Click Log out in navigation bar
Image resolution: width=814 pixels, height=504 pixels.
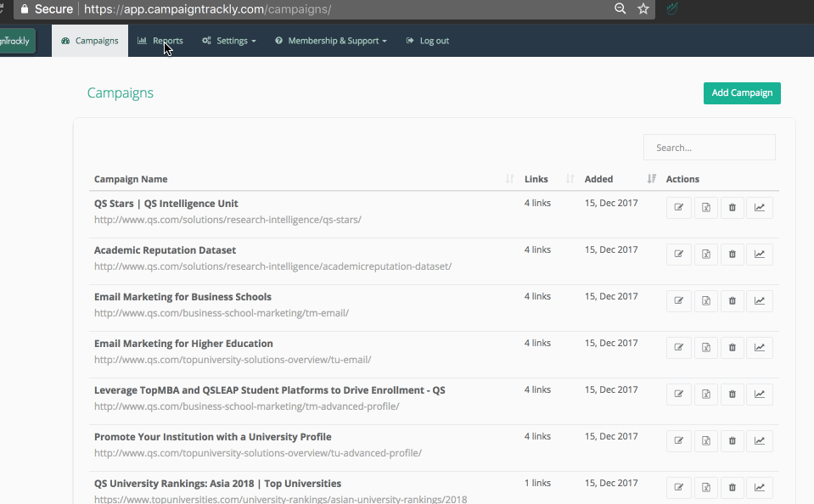[x=428, y=41]
